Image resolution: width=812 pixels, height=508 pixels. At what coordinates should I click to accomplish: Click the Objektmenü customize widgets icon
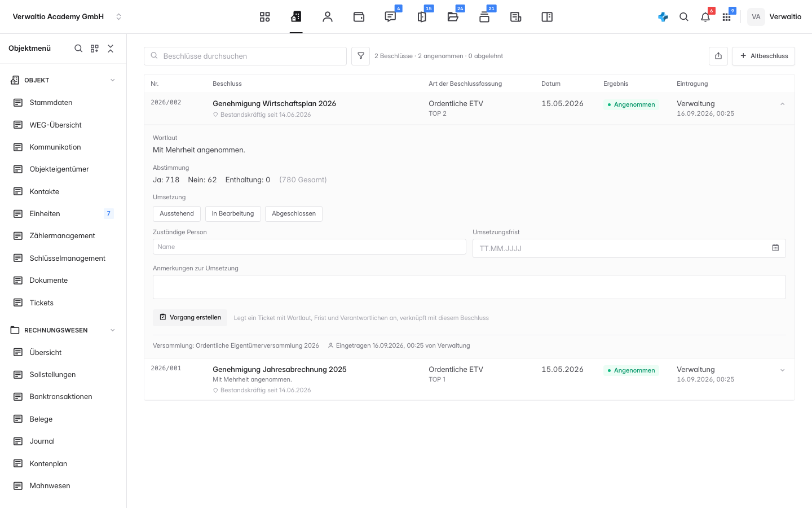(95, 49)
